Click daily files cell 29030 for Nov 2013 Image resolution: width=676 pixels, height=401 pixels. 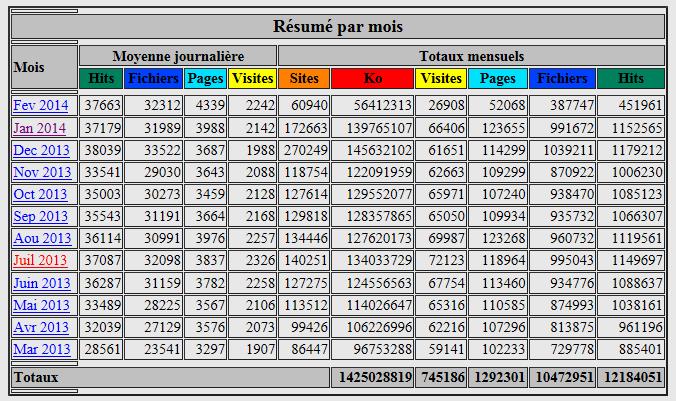click(x=153, y=172)
